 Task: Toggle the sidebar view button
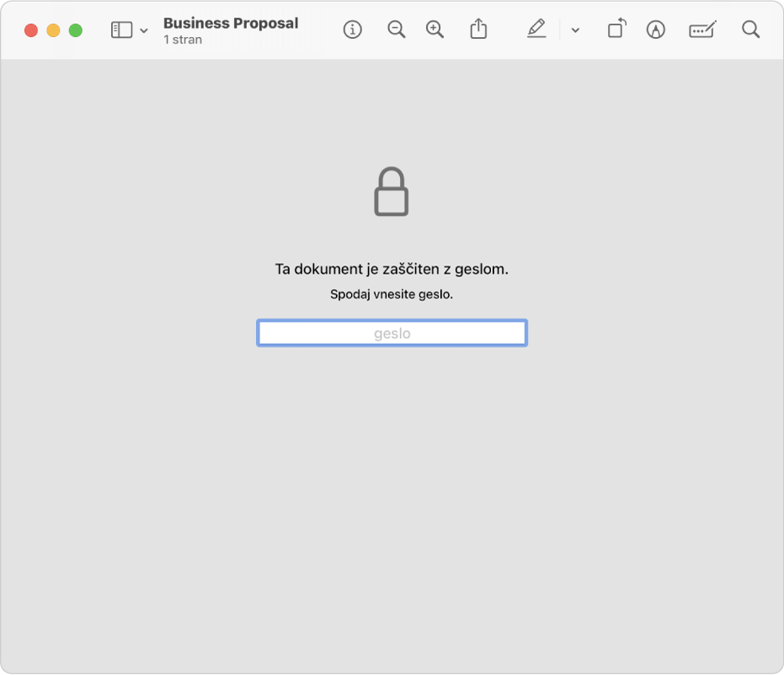click(x=121, y=30)
